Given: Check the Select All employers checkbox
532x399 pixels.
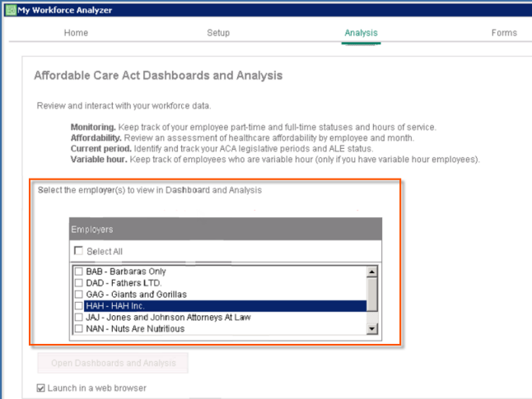Looking at the screenshot, I should pyautogui.click(x=79, y=252).
